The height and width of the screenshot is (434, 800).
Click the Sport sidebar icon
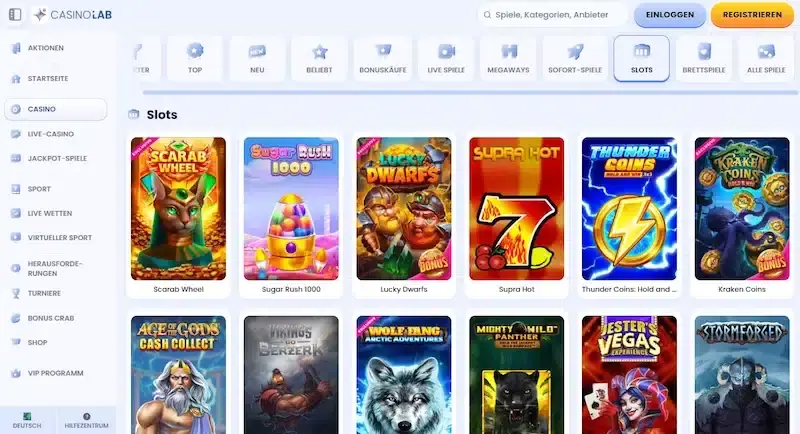[16, 189]
